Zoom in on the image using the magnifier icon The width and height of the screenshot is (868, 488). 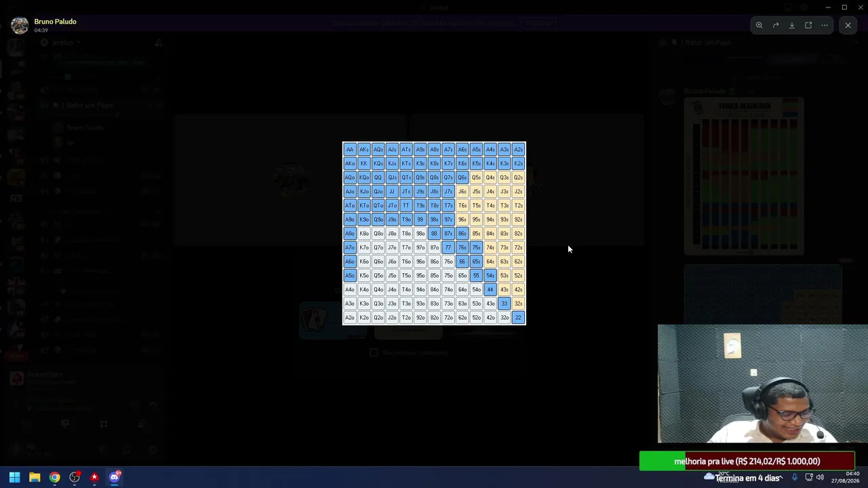tap(759, 26)
